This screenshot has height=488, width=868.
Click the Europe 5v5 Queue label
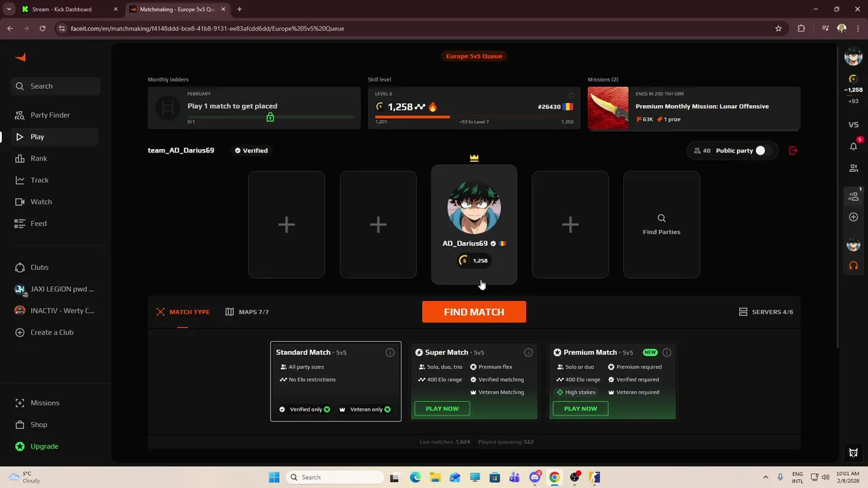[x=474, y=56]
